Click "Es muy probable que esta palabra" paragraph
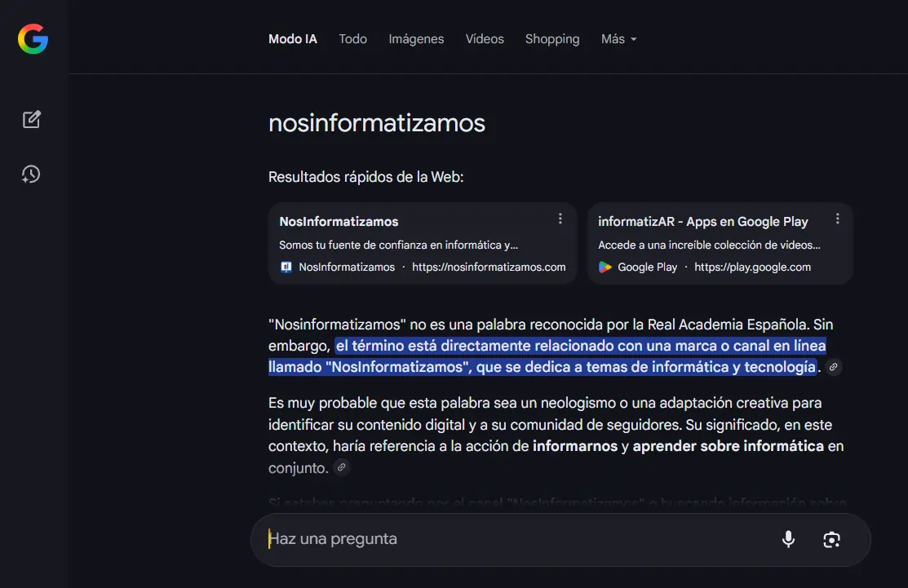The image size is (908, 588). [x=556, y=435]
